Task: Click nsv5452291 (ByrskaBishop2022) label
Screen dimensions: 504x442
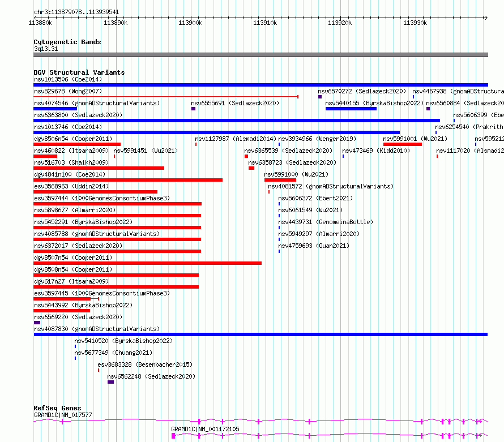Action: click(x=83, y=222)
